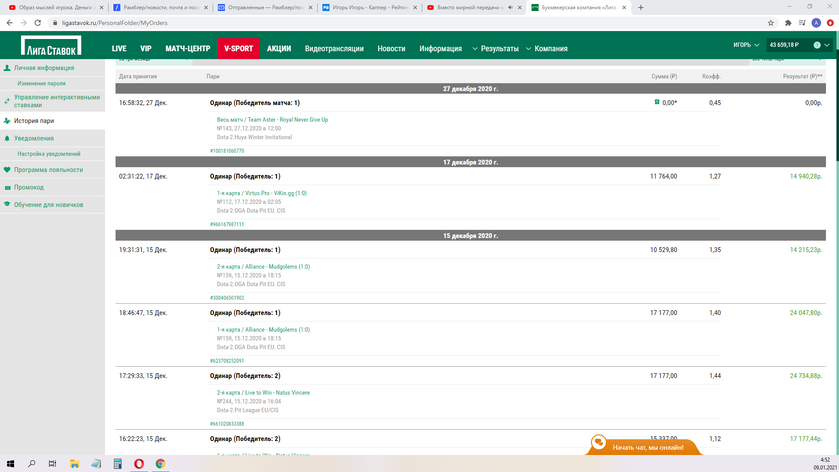839x472 pixels.
Task: Click the Chrome taskbar icon
Action: click(160, 463)
